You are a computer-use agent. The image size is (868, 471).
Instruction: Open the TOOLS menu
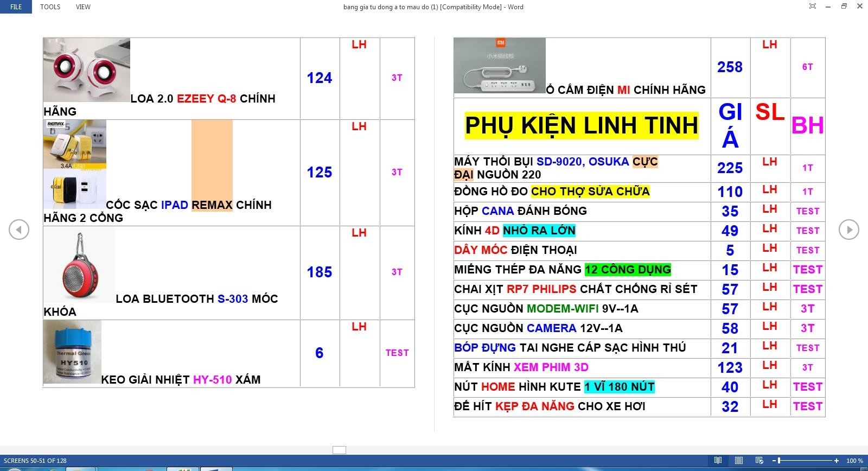tap(50, 7)
